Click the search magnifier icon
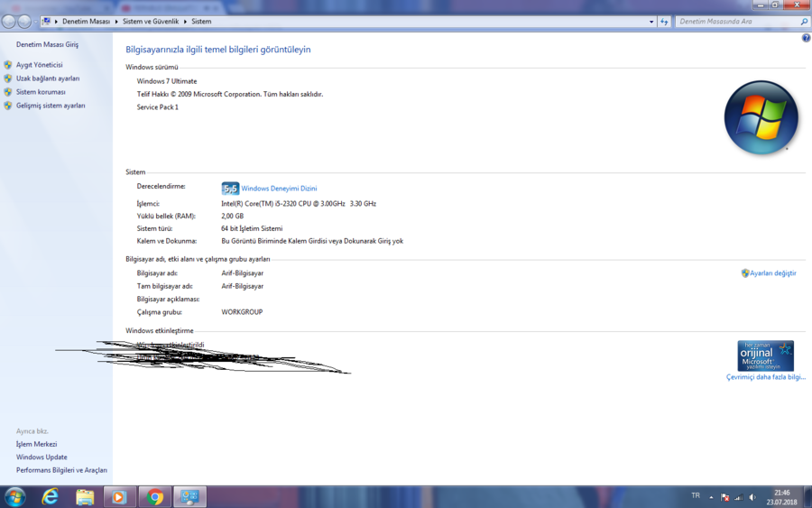Screen dimensions: 812x508 [804, 22]
